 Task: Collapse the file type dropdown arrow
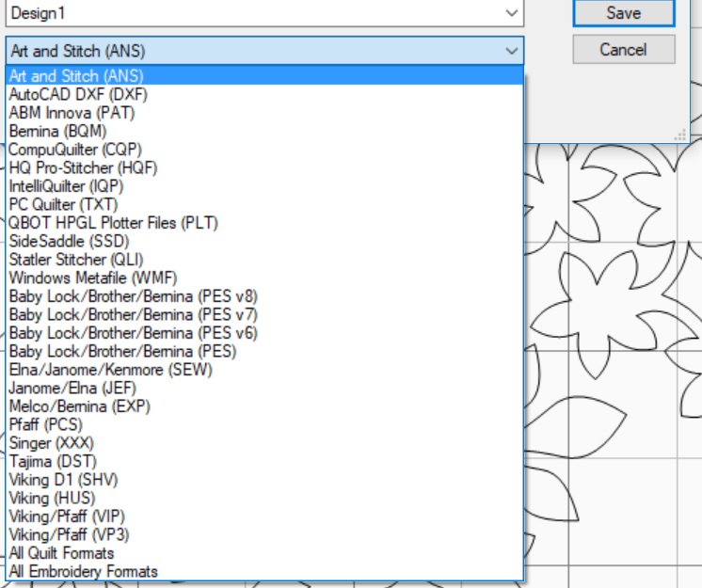click(511, 51)
